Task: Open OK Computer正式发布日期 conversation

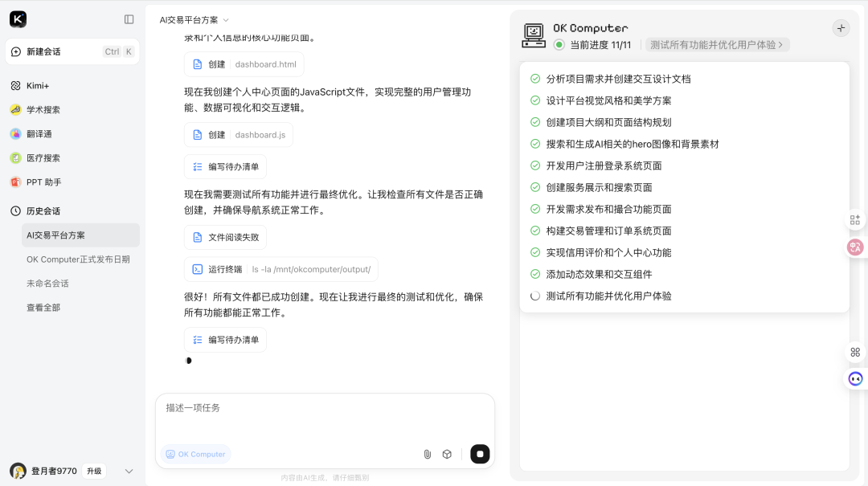Action: pyautogui.click(x=80, y=259)
